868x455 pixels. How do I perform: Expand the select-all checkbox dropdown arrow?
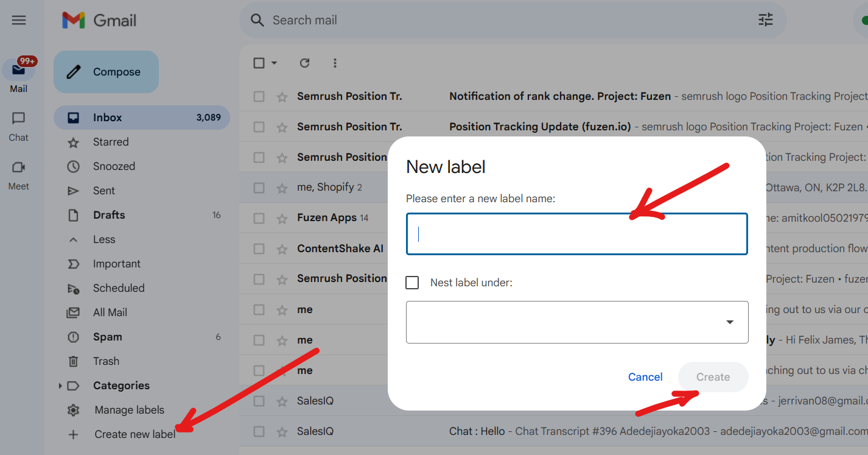pos(274,63)
